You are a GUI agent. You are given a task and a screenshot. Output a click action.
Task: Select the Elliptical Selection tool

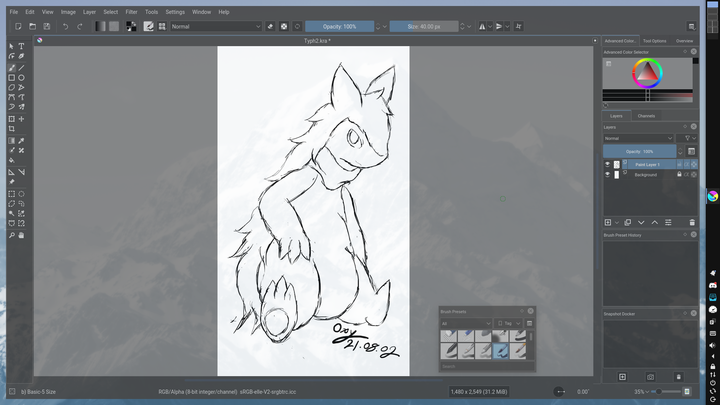[x=21, y=194]
